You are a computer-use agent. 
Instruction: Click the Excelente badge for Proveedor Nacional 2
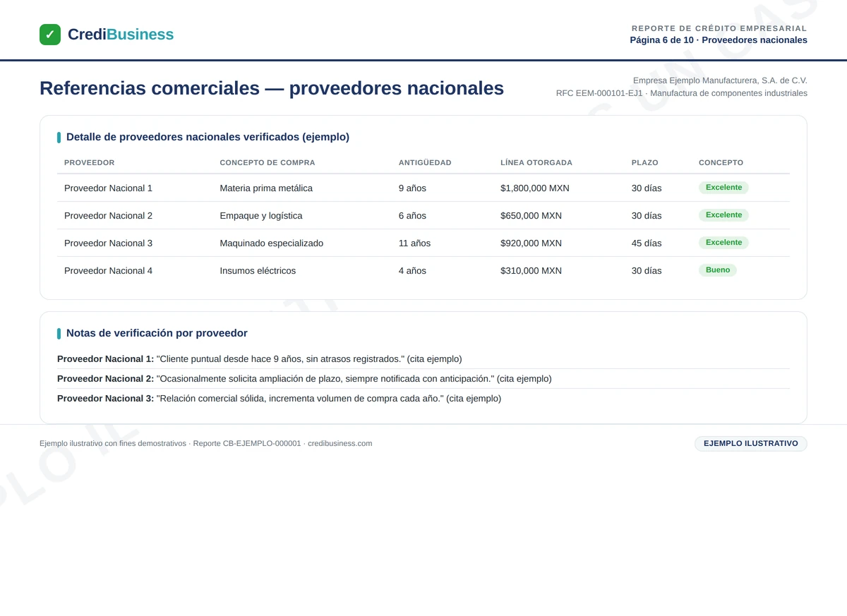pyautogui.click(x=723, y=215)
